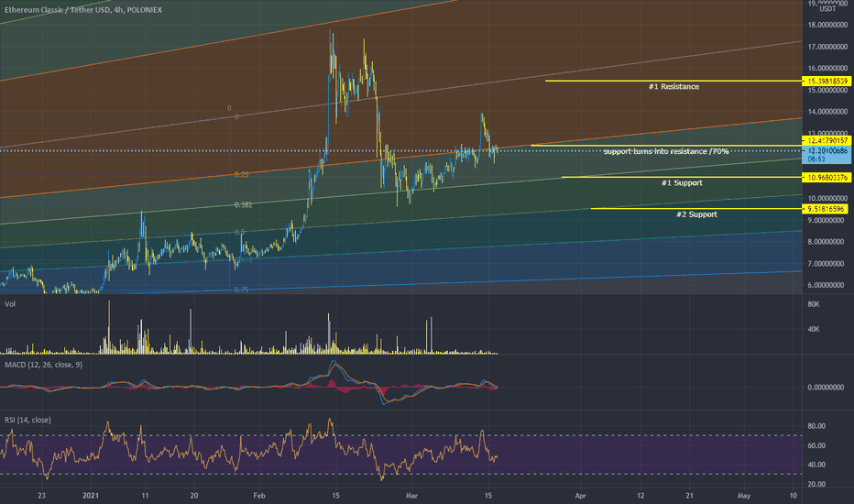This screenshot has height=504, width=854.
Task: Click 6.00000000 on the price axis
Action: coord(827,285)
